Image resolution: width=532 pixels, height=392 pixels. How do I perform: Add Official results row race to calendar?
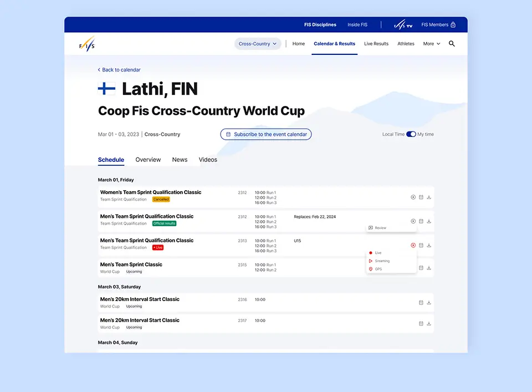click(421, 221)
